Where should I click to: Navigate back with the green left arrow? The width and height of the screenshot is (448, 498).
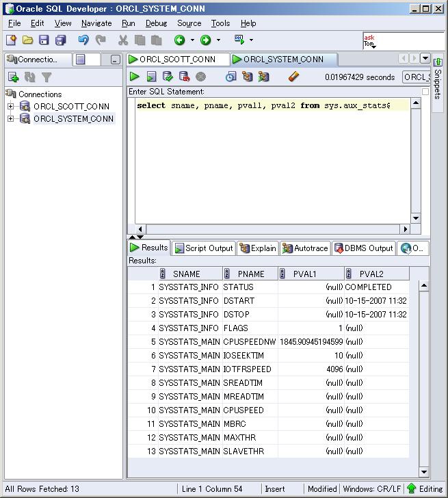click(x=180, y=40)
